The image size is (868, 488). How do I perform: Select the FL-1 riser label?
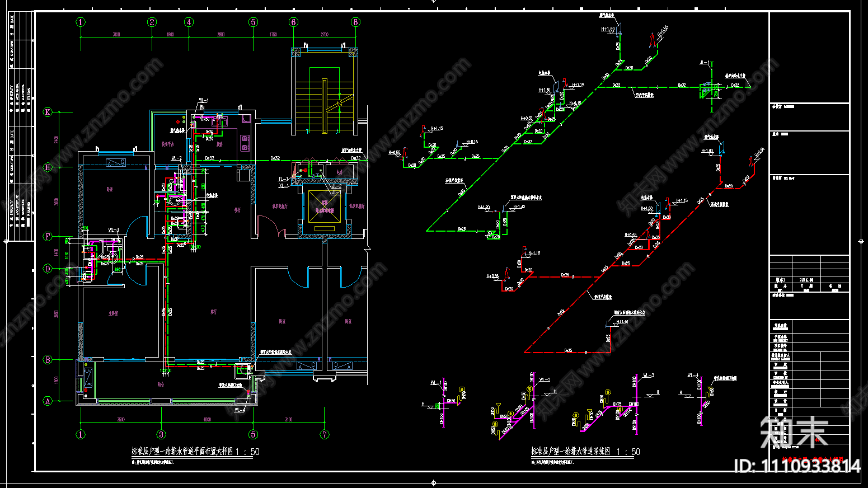[284, 179]
